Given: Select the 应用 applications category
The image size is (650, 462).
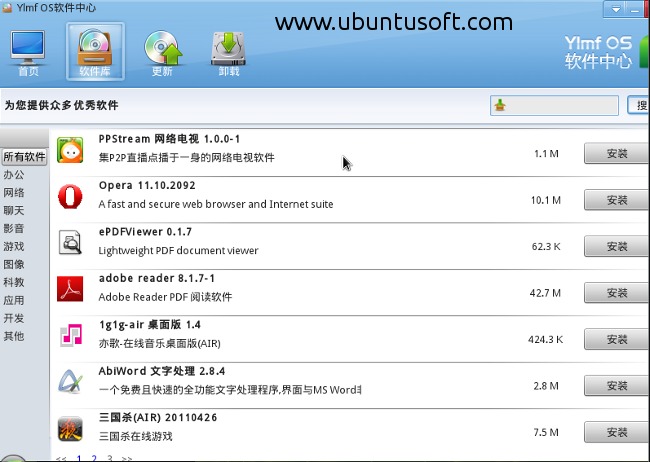Looking at the screenshot, I should point(14,300).
